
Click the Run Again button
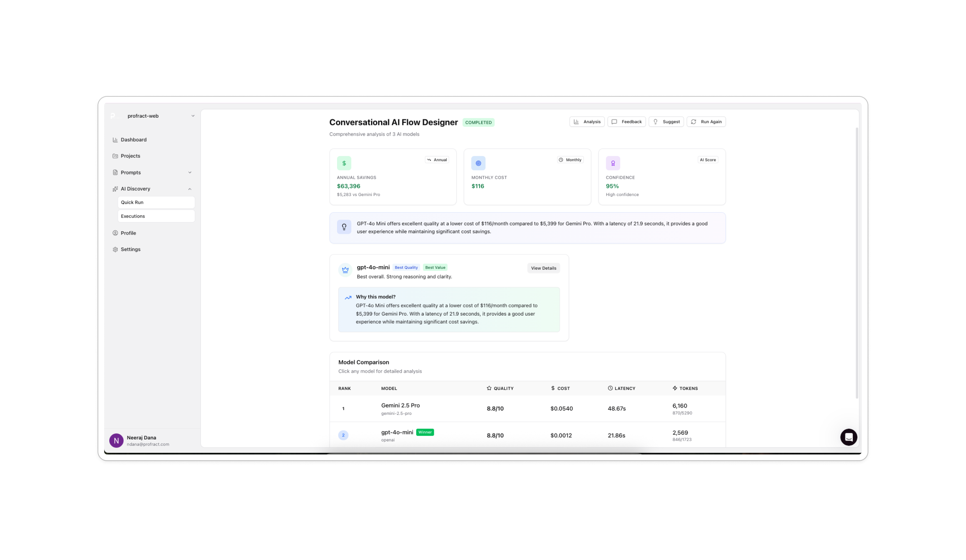point(706,121)
